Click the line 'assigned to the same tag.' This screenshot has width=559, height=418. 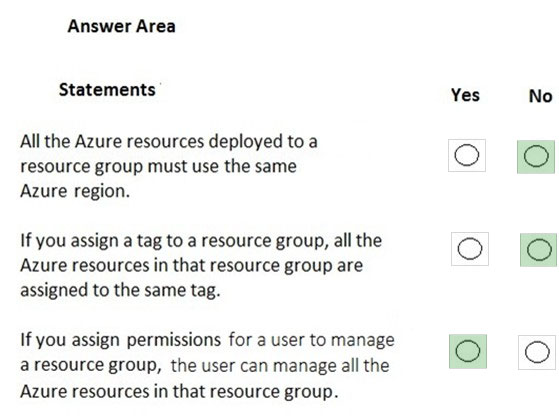coord(120,290)
